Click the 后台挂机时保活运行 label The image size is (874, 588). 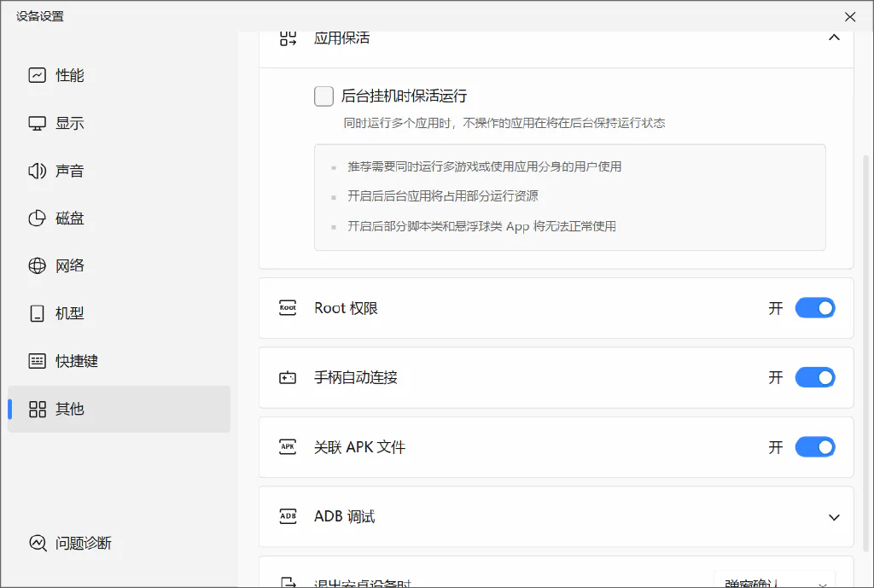[x=404, y=96]
